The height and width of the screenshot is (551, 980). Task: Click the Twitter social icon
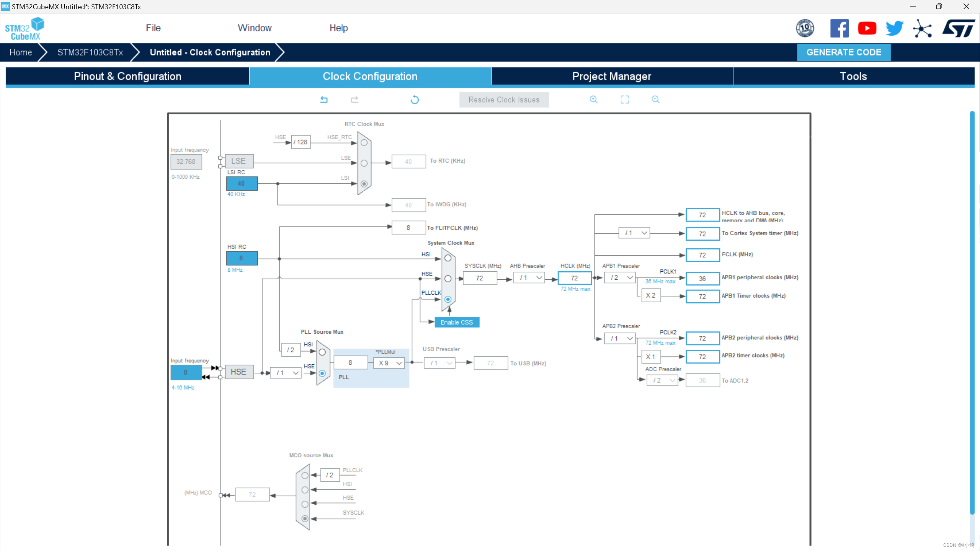click(x=894, y=28)
